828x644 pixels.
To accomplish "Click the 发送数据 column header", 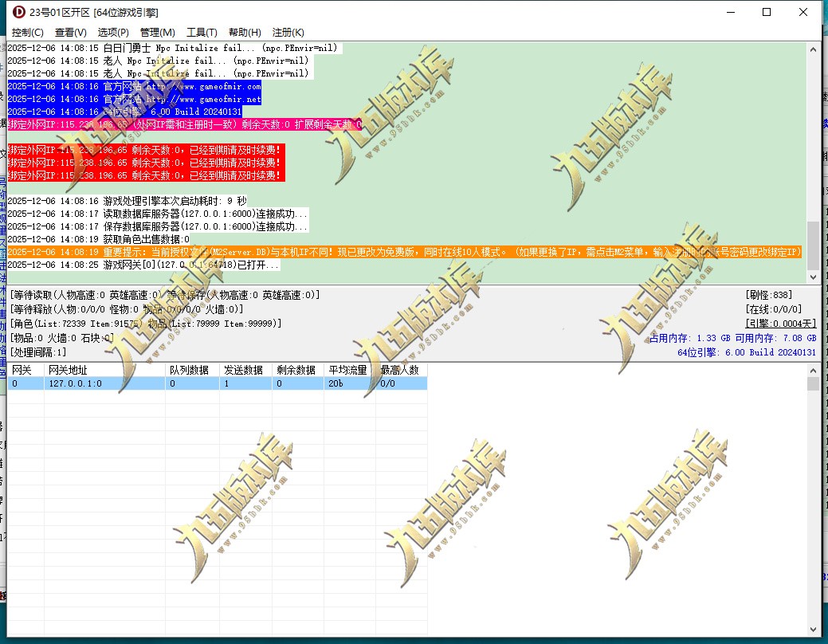I will (x=245, y=370).
